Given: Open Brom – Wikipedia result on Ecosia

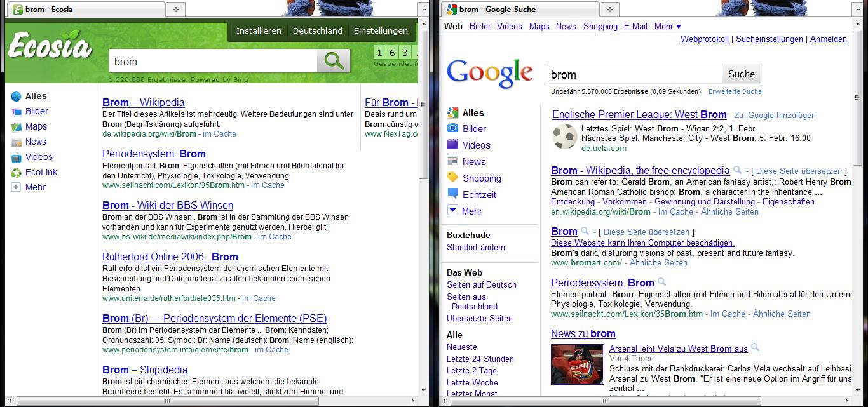Looking at the screenshot, I should tap(144, 102).
